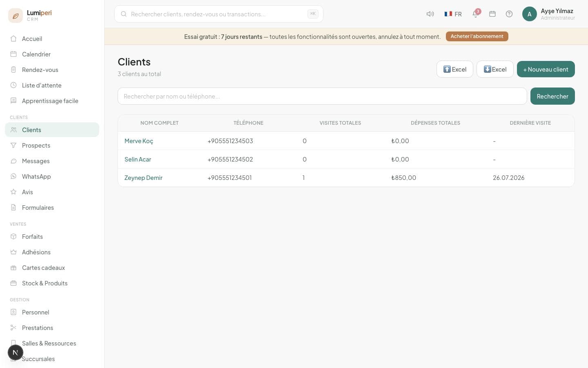Open the help question mark icon
Screen dimensions: 588x368
pos(509,14)
